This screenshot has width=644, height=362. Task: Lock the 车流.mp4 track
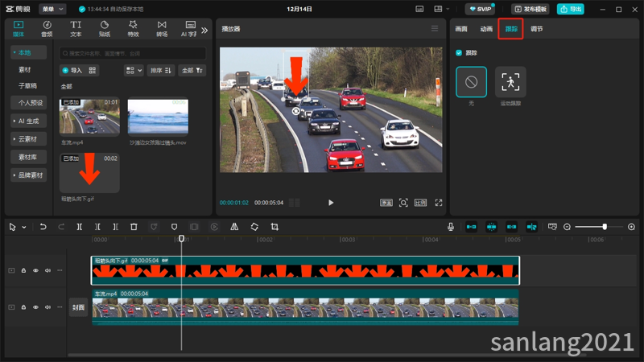(23, 307)
